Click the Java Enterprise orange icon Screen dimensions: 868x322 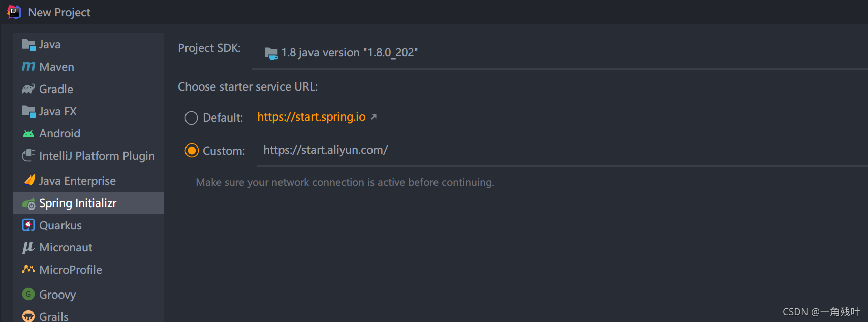pos(29,180)
